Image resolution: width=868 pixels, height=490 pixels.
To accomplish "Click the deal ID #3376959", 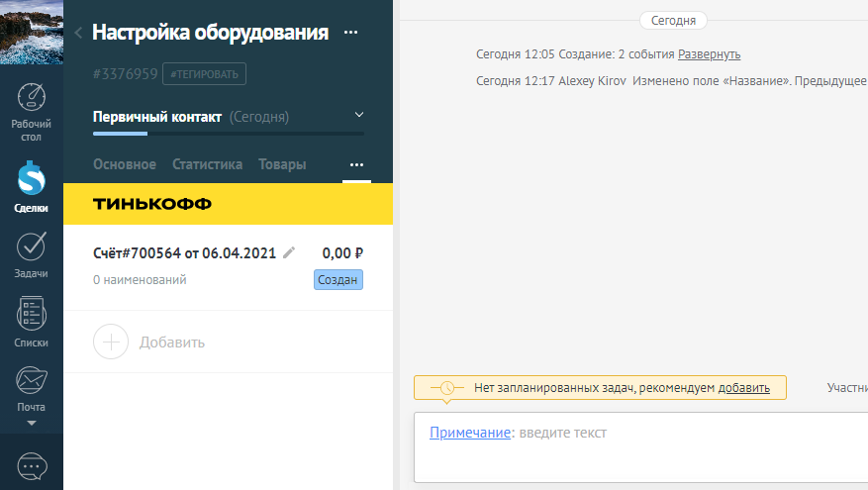I will click(x=125, y=74).
